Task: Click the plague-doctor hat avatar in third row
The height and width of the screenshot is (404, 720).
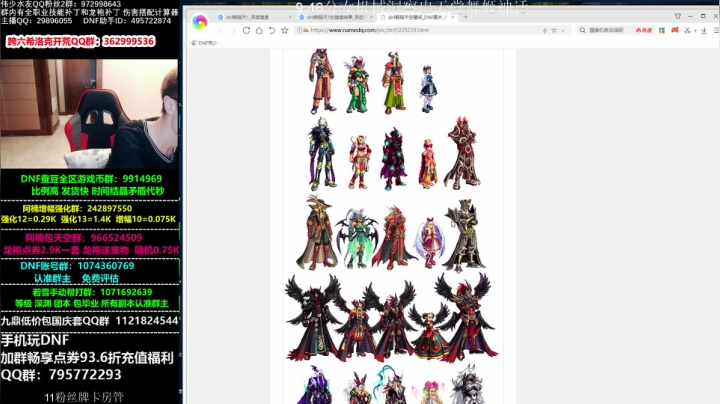Action: [x=317, y=233]
